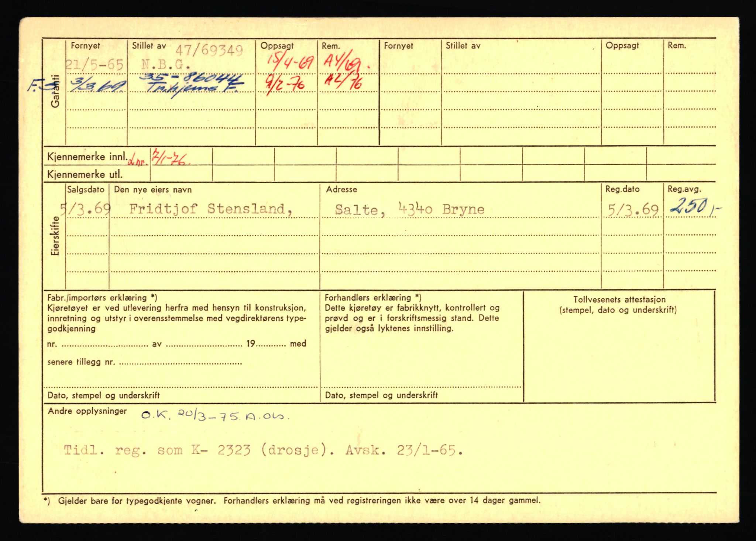Select the vertical Garanti label
Screen dimensions: 756x541
pyautogui.click(x=55, y=91)
